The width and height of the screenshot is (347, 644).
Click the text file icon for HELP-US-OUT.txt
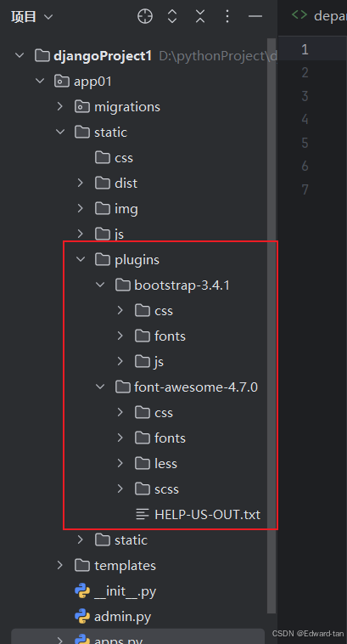(143, 514)
